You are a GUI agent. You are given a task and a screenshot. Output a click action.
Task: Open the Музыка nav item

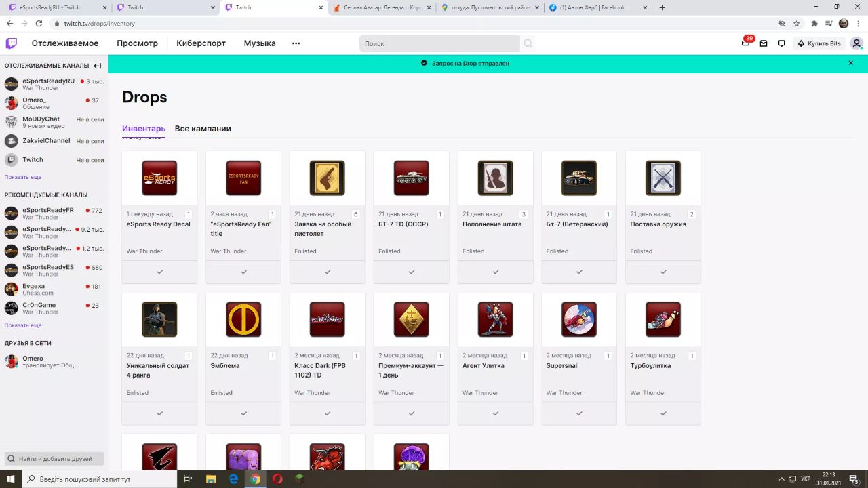[x=260, y=43]
